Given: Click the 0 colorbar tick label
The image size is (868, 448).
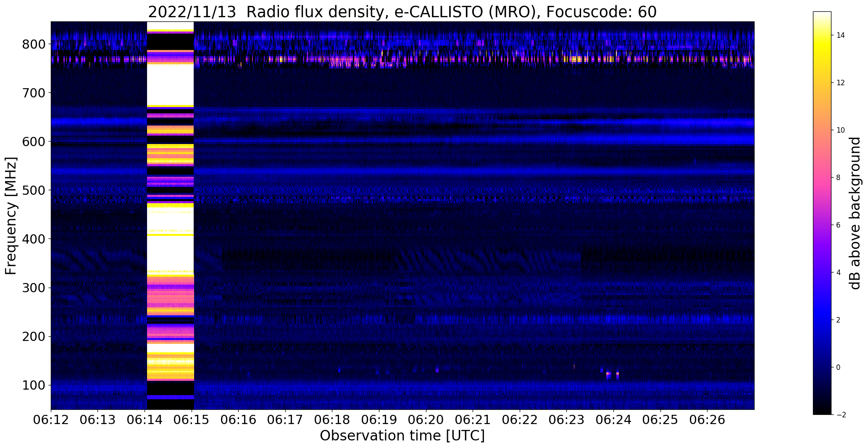Looking at the screenshot, I should pos(839,367).
